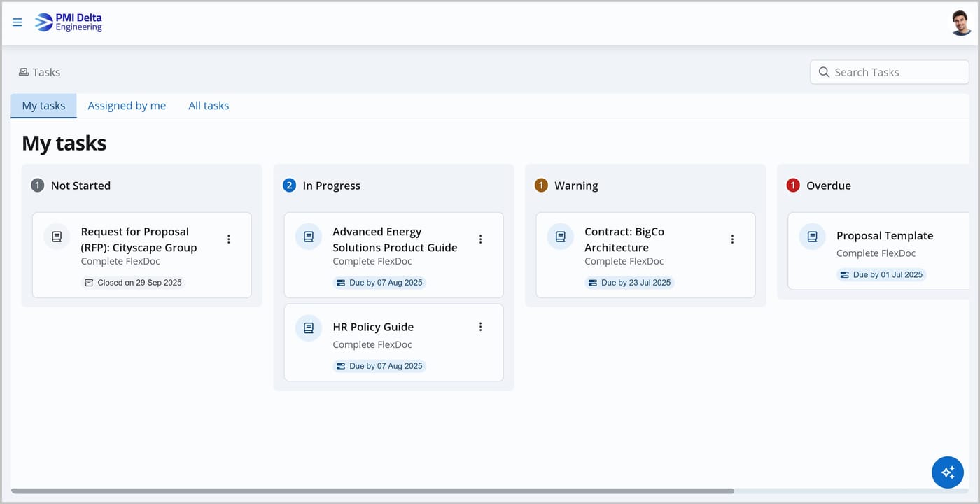Click the HR Policy Guide document icon

pos(309,328)
